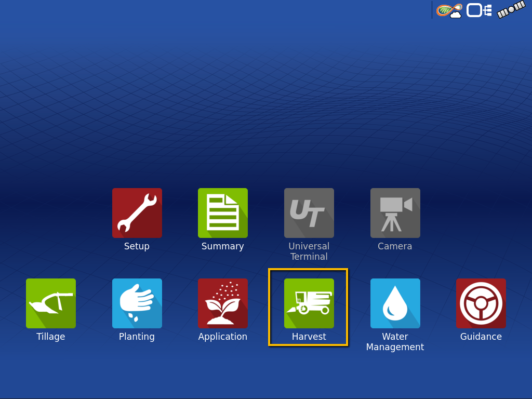The height and width of the screenshot is (399, 532).
Task: Open the Setup wrench icon
Action: 137,213
